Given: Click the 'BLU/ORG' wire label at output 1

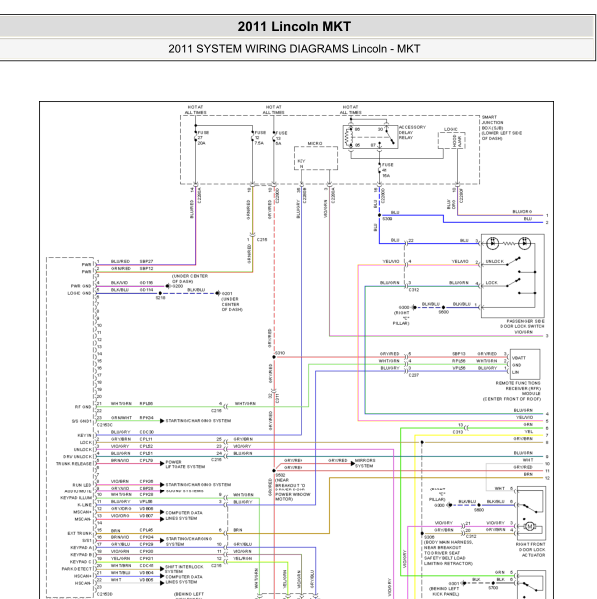Looking at the screenshot, I should click(x=522, y=212).
